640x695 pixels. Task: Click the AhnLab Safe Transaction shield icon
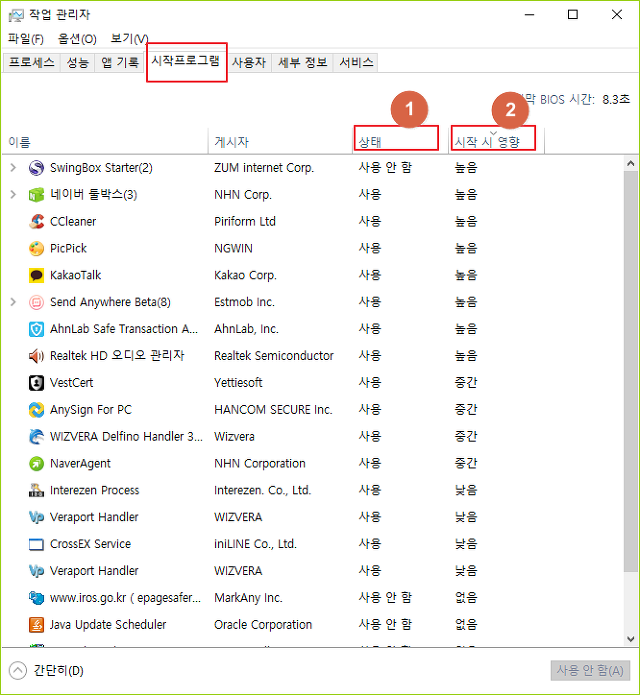coord(36,329)
